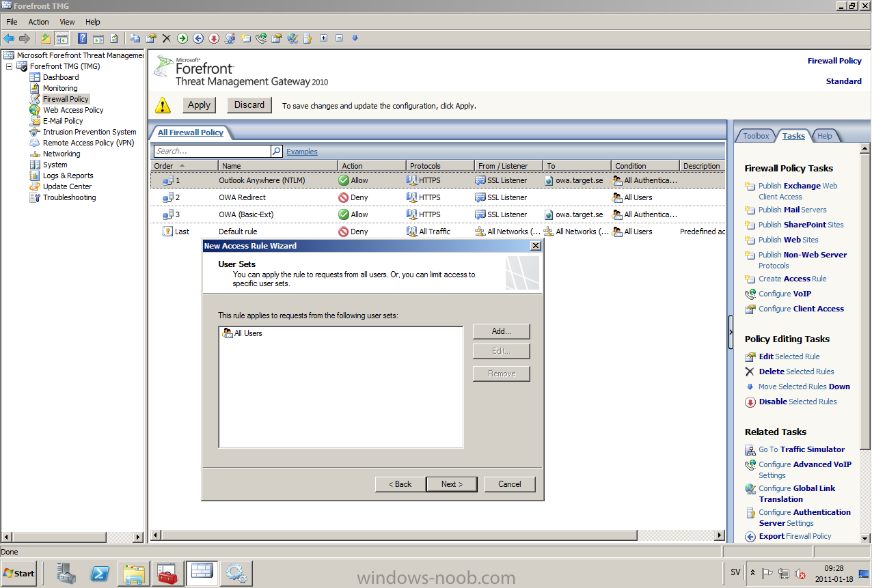872x588 pixels.
Task: Open the File menu
Action: point(12,22)
